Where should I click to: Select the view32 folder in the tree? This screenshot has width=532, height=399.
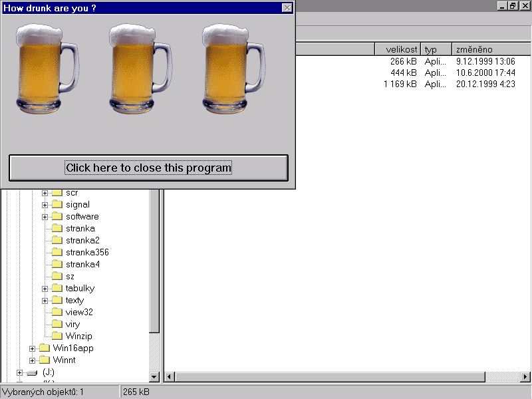click(x=79, y=313)
